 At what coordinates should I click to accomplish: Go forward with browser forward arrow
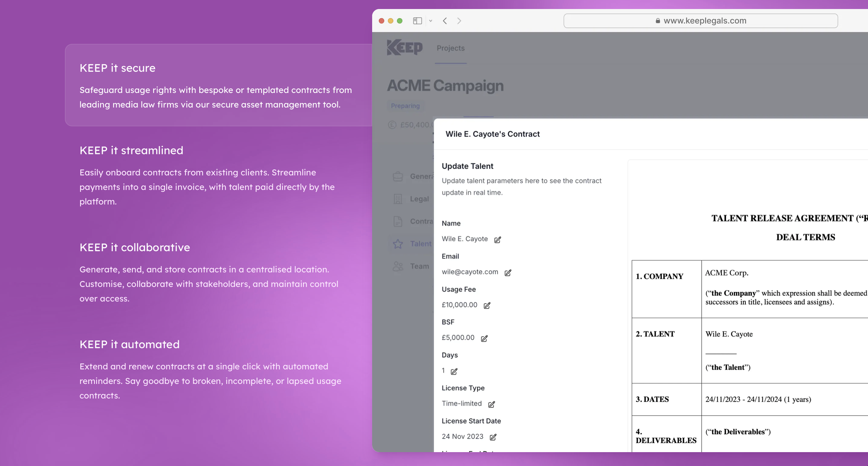[x=459, y=21]
